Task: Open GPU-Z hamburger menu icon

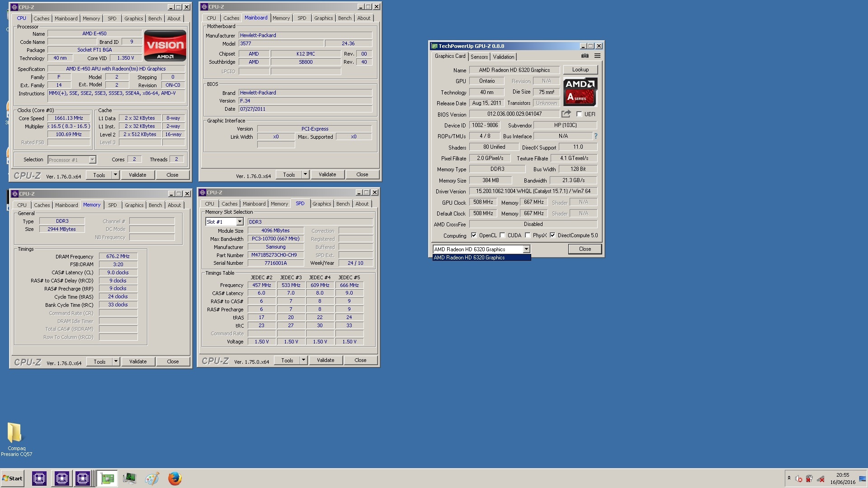Action: 597,56
